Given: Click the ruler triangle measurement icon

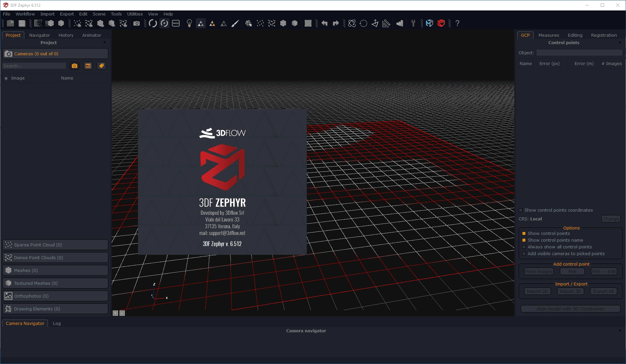Looking at the screenshot, I should [386, 23].
